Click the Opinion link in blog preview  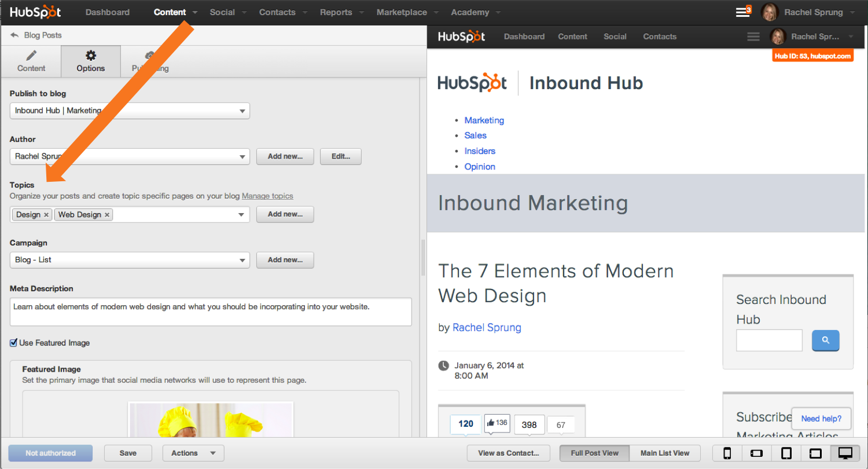tap(480, 167)
